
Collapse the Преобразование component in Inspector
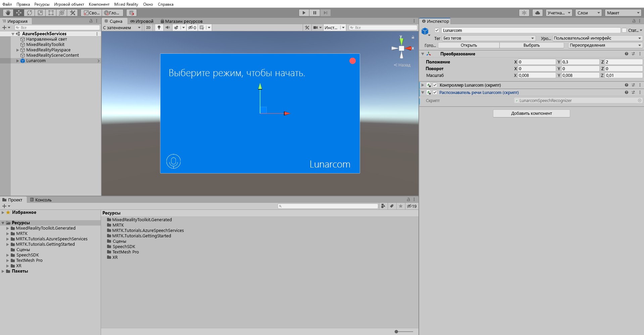tap(423, 54)
